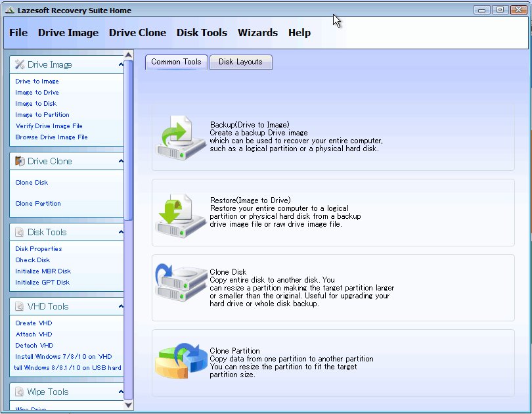Switch to the Disk Layouts tab

coord(240,62)
